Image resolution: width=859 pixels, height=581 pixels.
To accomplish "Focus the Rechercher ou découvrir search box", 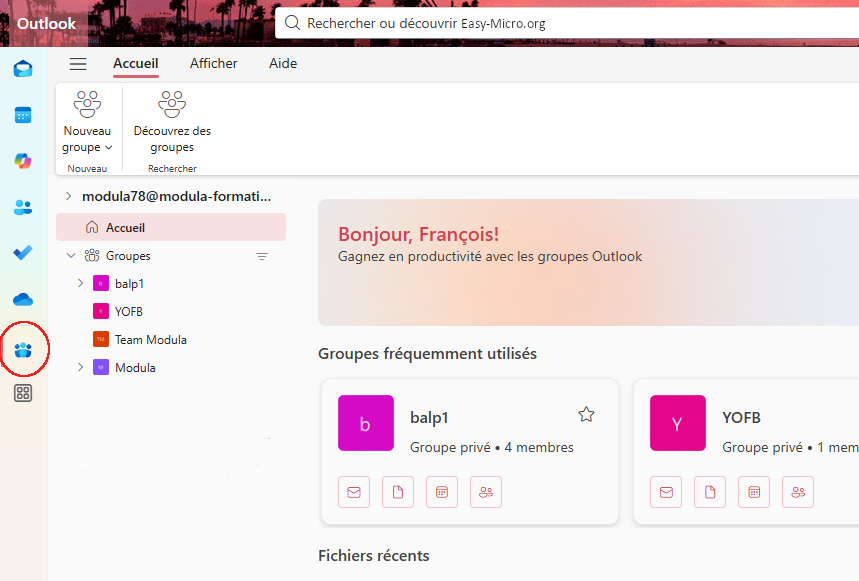I will tap(567, 23).
